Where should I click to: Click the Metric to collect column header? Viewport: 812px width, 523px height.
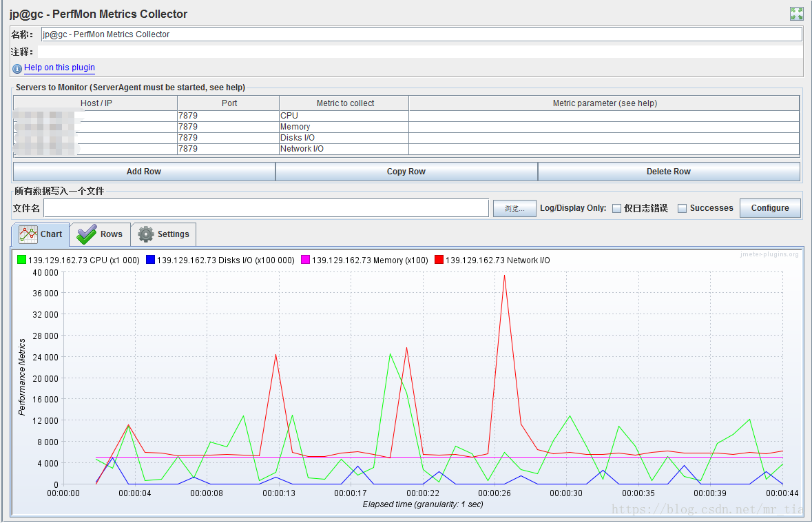[345, 103]
